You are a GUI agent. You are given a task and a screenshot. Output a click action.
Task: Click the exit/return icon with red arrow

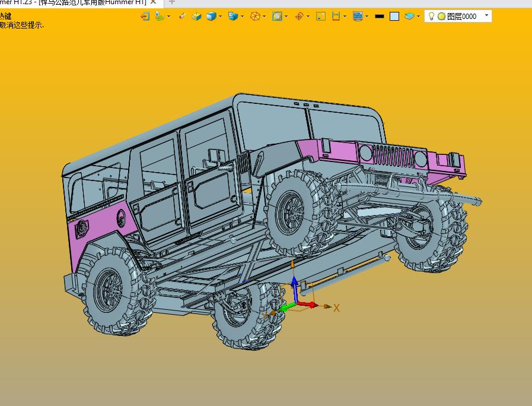(x=145, y=16)
